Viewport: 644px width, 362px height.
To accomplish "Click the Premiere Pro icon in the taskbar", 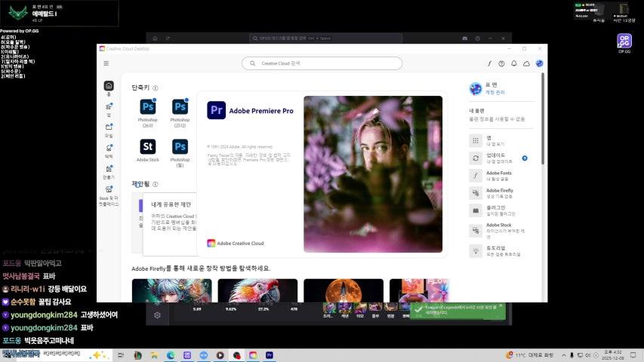I will click(270, 354).
